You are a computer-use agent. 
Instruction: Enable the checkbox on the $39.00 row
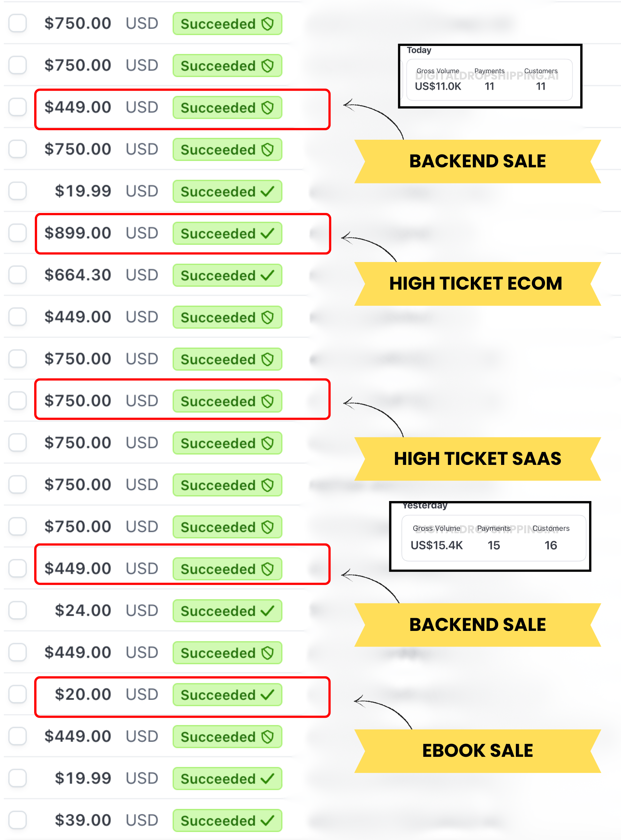[18, 820]
